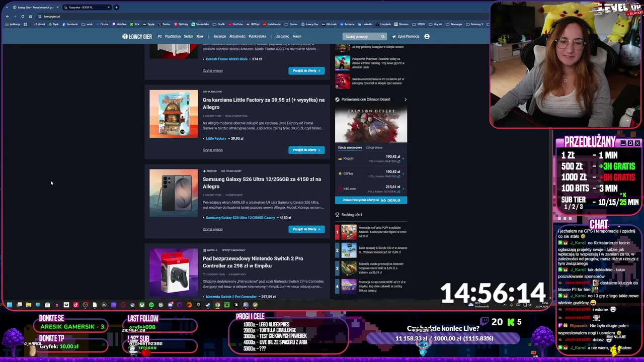This screenshot has width=644, height=362.
Task: Open the Publicystyka menu item
Action: [257, 37]
